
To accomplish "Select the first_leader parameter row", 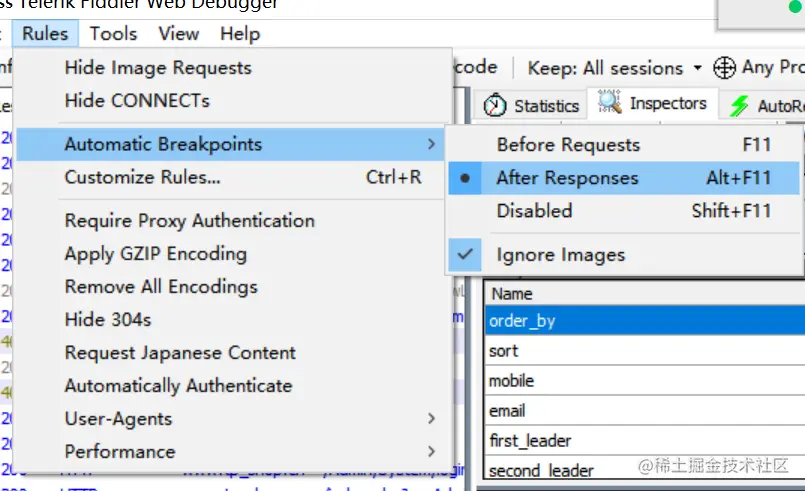I will (645, 440).
